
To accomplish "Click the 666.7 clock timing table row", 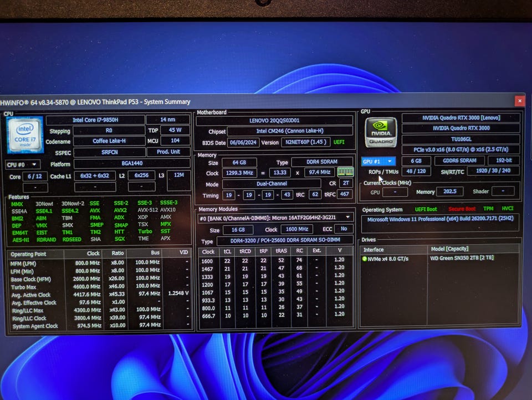I will tap(275, 315).
